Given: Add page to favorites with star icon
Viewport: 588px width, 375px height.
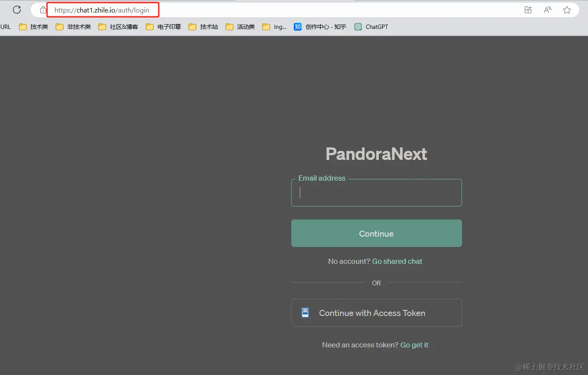Looking at the screenshot, I should (567, 10).
